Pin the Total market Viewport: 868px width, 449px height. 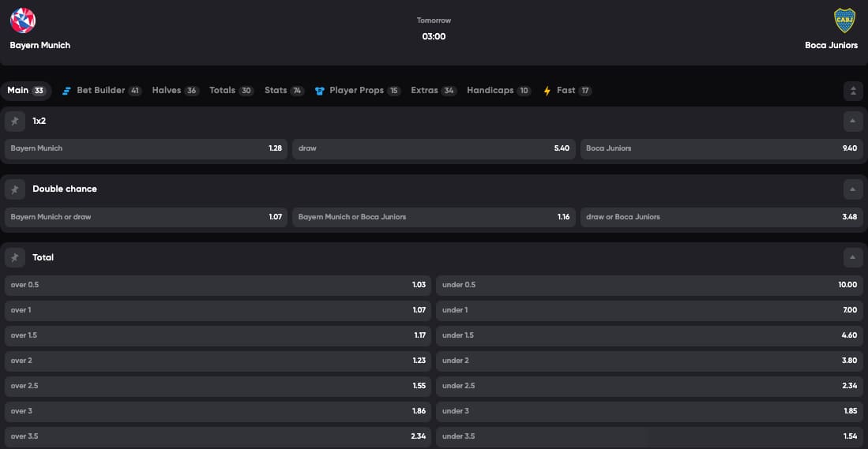(x=15, y=258)
